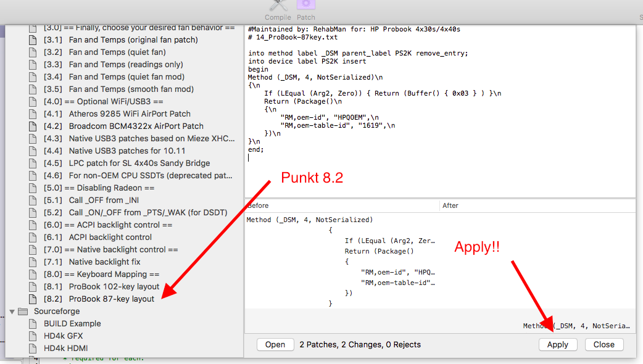Click file icon for [4.3] Native USB3 patches
This screenshot has width=643, height=364.
(33, 139)
